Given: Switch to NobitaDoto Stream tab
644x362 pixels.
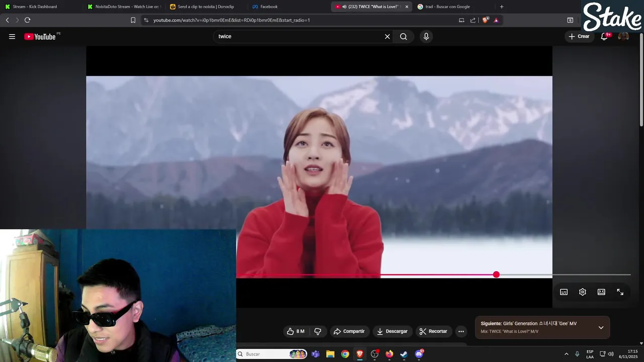Looking at the screenshot, I should pos(123,7).
